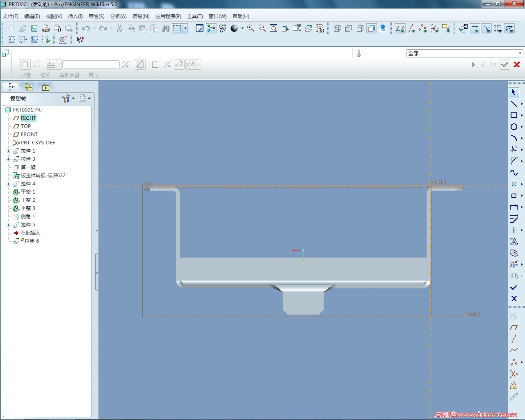The height and width of the screenshot is (420, 525).
Task: Open the 文件(F) menu
Action: (11, 16)
